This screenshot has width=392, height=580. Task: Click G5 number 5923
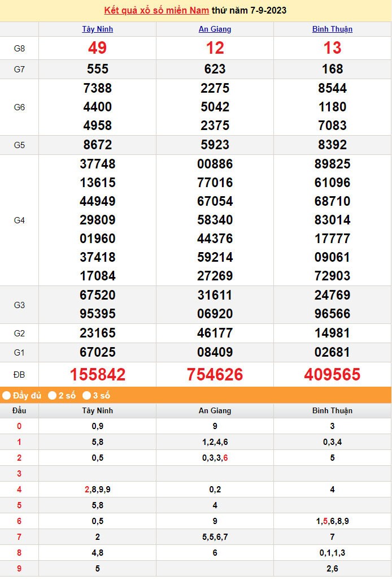pos(215,145)
